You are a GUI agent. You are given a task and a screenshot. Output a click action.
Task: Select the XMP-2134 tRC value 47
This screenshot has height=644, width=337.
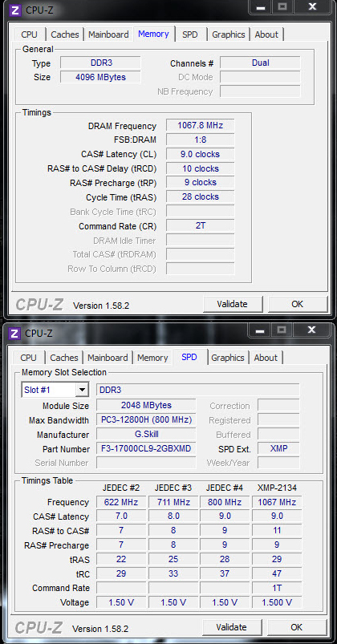[277, 573]
